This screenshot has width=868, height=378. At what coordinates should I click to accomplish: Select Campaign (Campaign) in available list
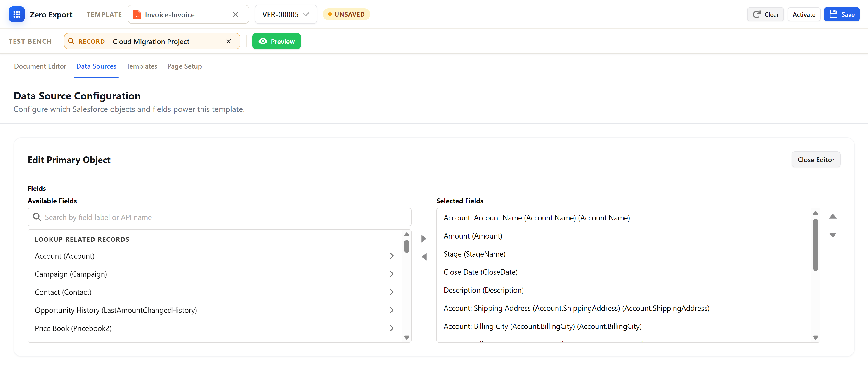[x=215, y=274]
